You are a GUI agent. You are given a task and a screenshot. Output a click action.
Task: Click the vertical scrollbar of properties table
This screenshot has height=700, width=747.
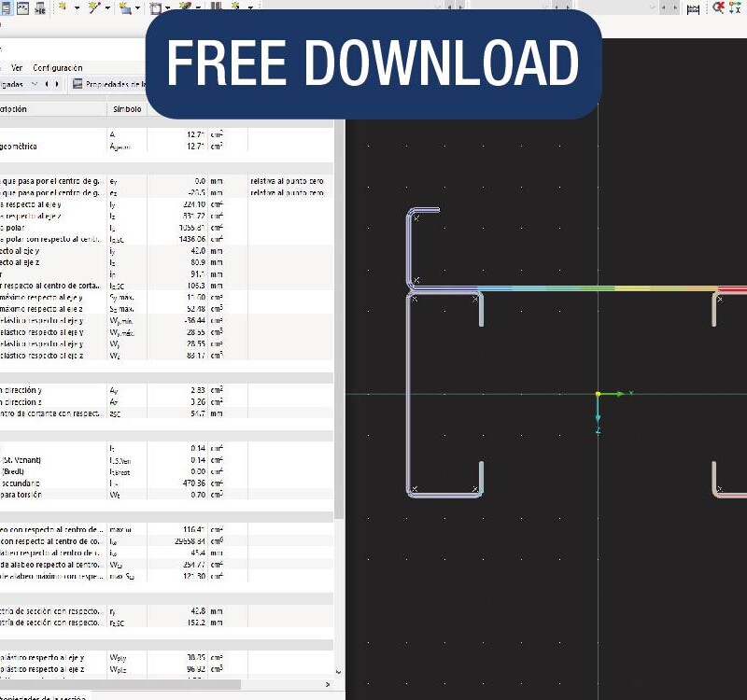pos(339,319)
